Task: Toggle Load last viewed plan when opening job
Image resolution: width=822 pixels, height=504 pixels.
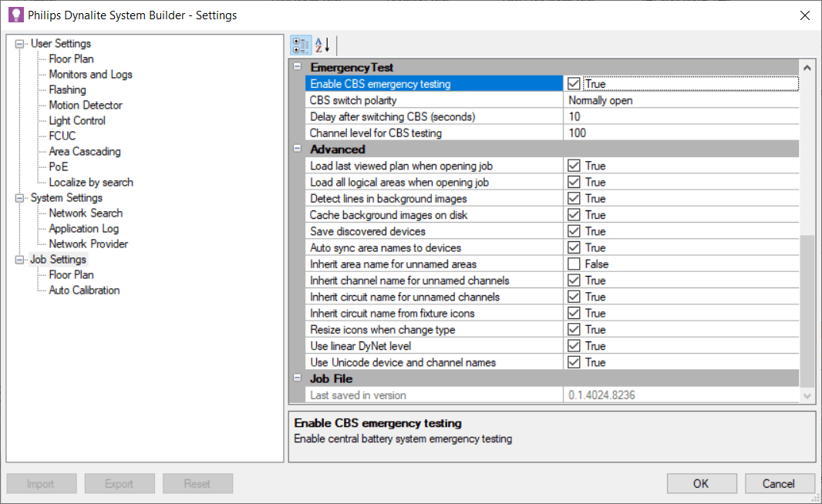Action: (x=574, y=165)
